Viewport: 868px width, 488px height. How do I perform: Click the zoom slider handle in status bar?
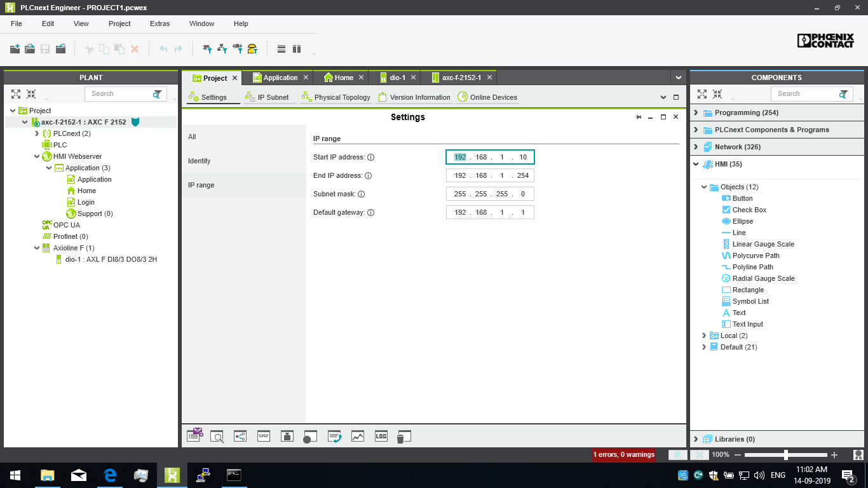point(786,455)
